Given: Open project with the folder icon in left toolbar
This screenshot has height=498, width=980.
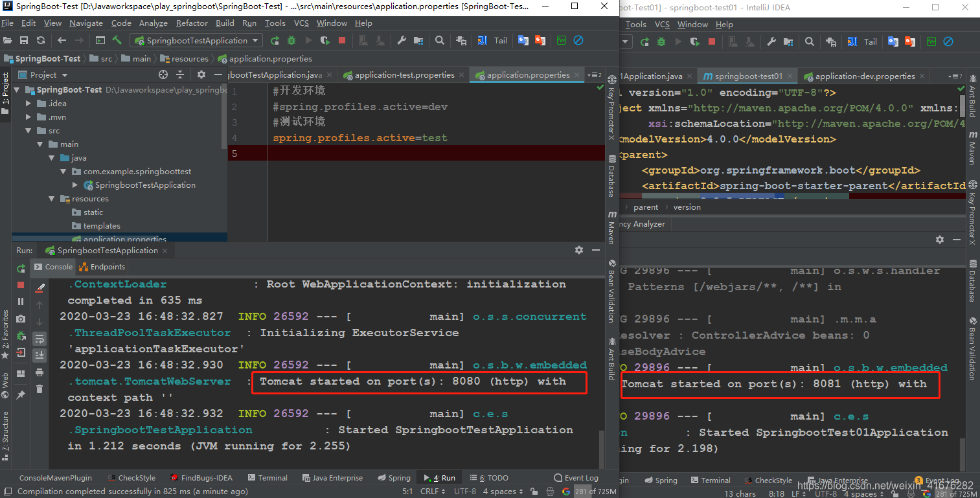Looking at the screenshot, I should click(x=7, y=40).
